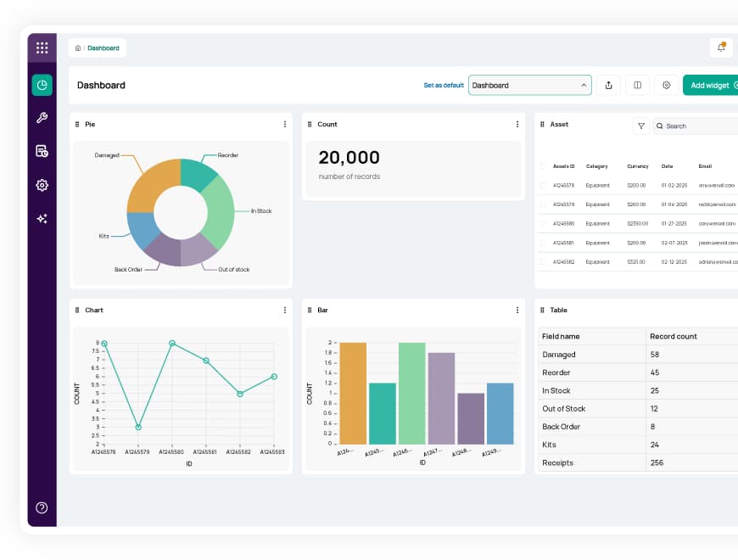
Task: Open the notification bell
Action: pos(721,47)
